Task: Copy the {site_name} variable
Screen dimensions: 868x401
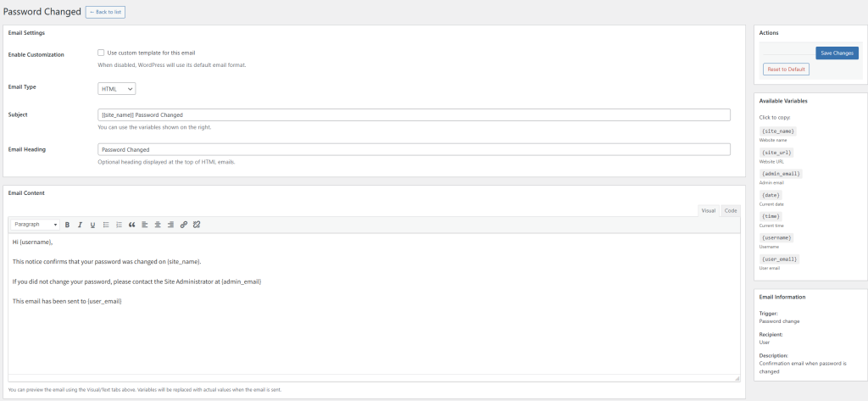Action: tap(778, 131)
